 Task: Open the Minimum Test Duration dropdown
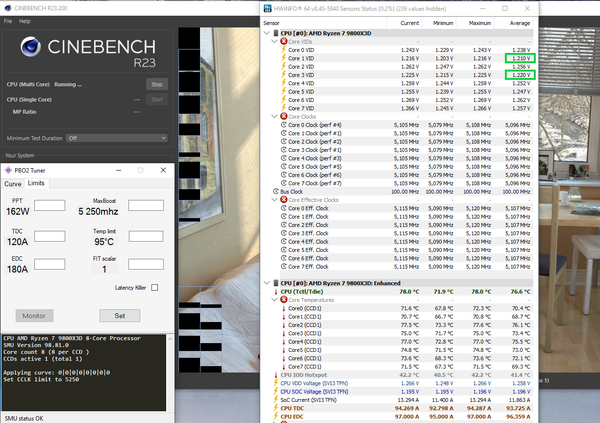117,138
